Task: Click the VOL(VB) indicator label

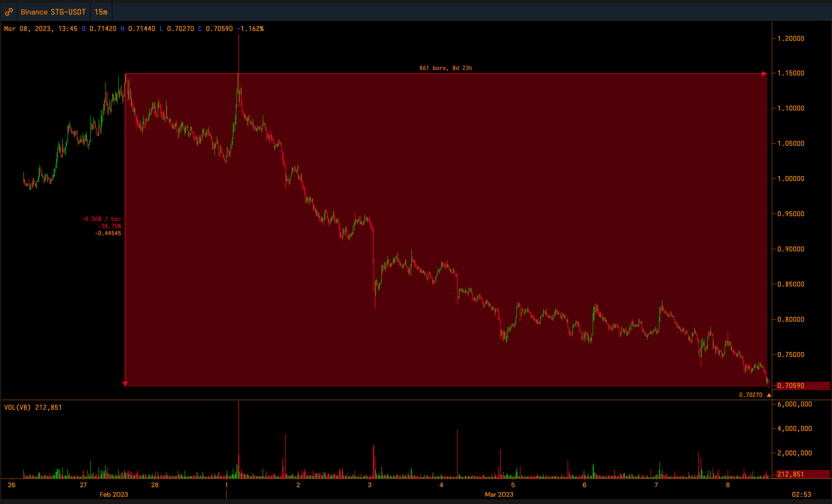Action: pyautogui.click(x=17, y=407)
